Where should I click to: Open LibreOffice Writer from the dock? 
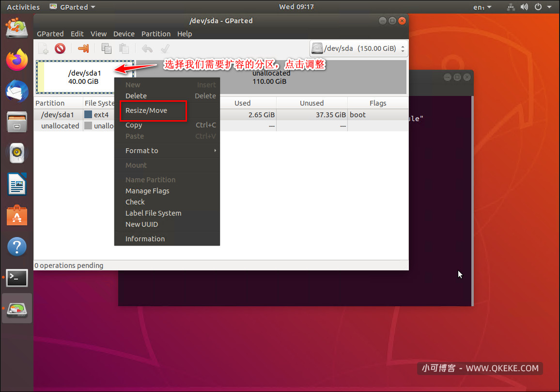pyautogui.click(x=17, y=184)
